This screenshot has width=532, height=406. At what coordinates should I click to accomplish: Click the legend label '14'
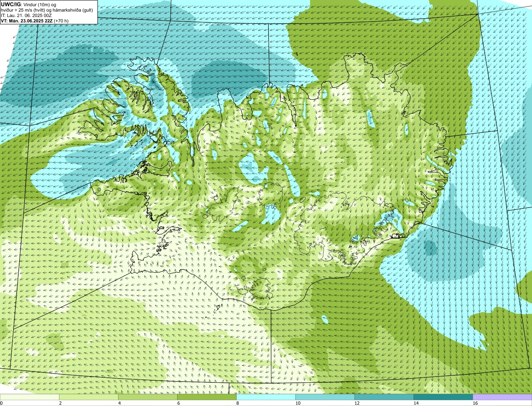pos(416,403)
